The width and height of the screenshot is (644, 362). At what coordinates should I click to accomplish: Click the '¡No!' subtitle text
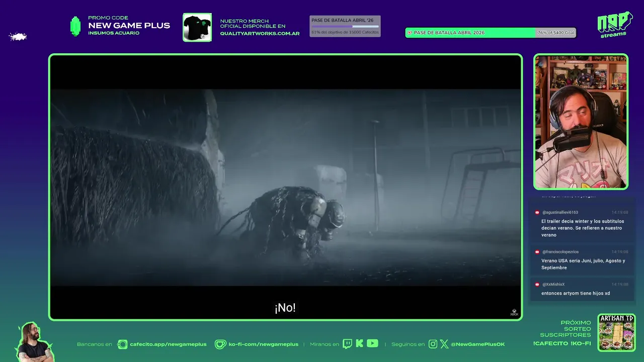pos(285,308)
